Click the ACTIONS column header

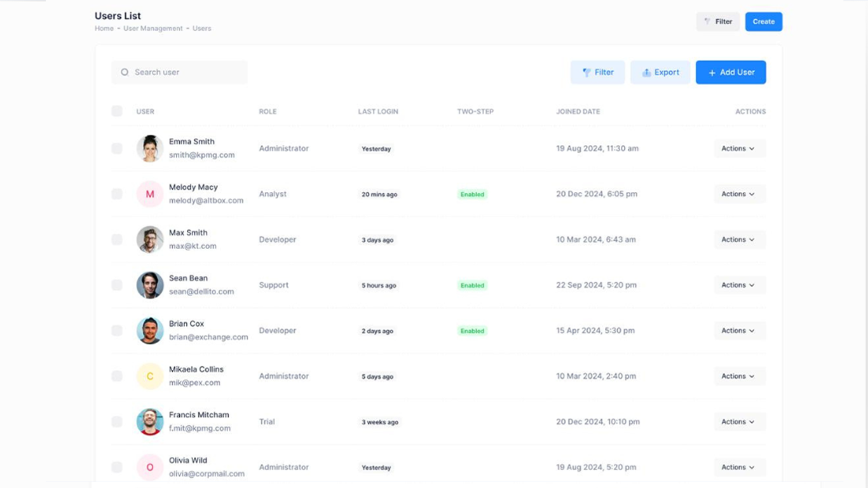tap(750, 111)
